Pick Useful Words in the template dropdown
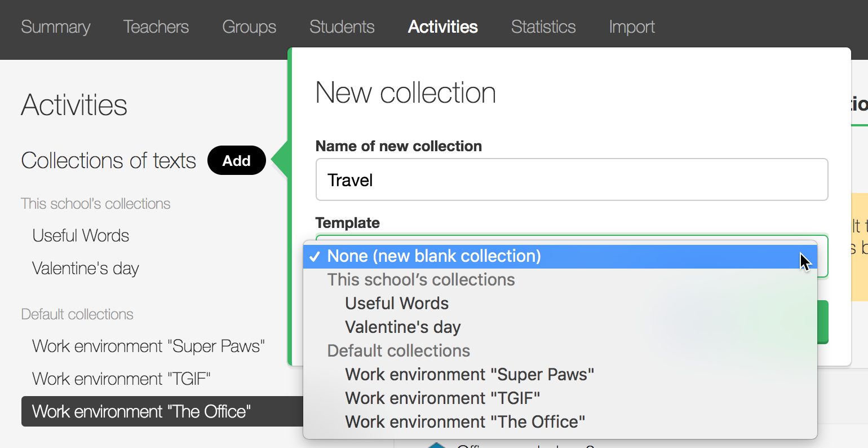The height and width of the screenshot is (448, 868). coord(397,304)
